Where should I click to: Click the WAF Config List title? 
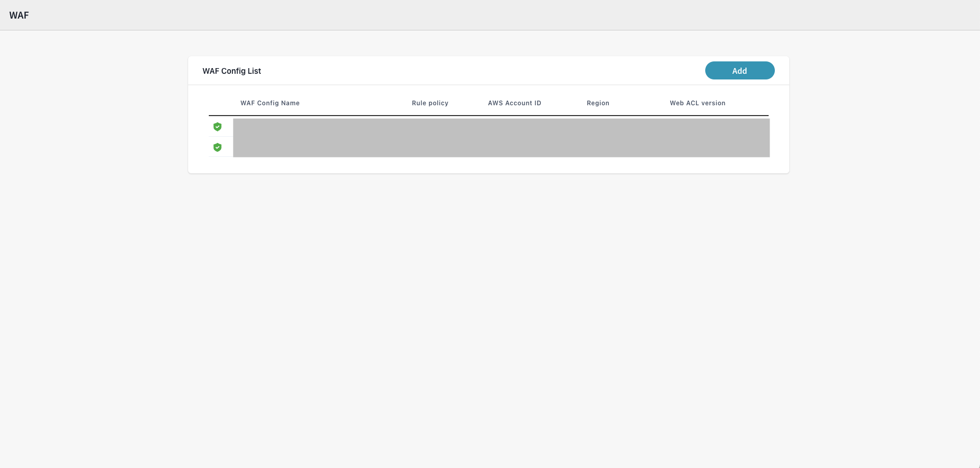(x=232, y=71)
